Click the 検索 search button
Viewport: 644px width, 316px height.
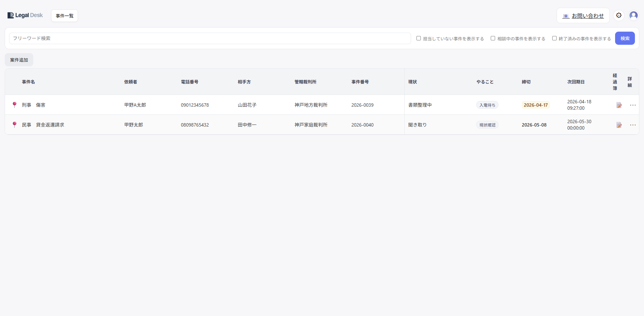coord(625,38)
